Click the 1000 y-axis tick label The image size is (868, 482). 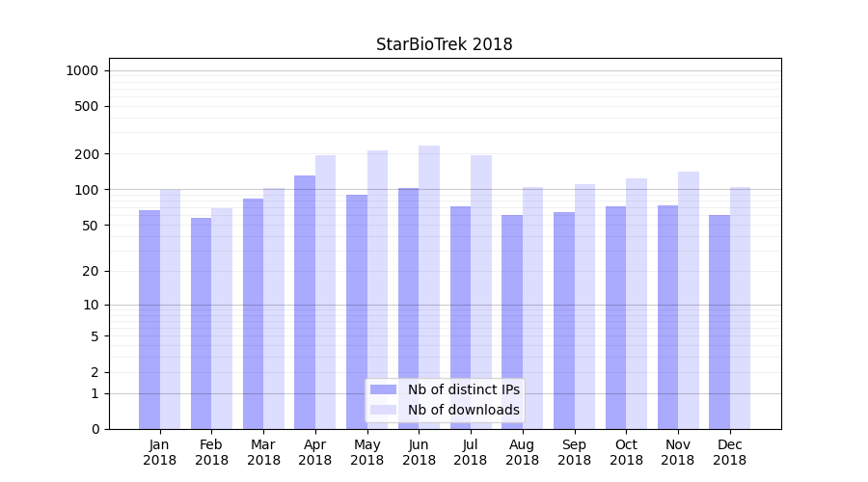(x=82, y=70)
